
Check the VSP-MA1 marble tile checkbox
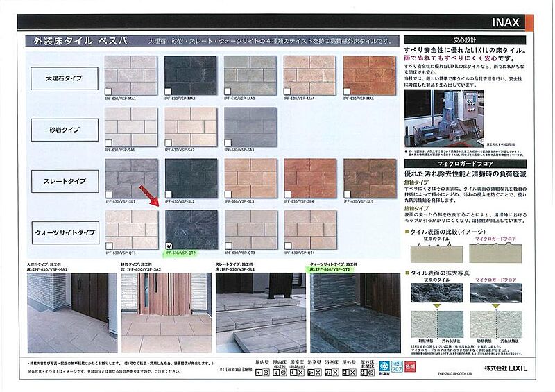pyautogui.click(x=108, y=92)
